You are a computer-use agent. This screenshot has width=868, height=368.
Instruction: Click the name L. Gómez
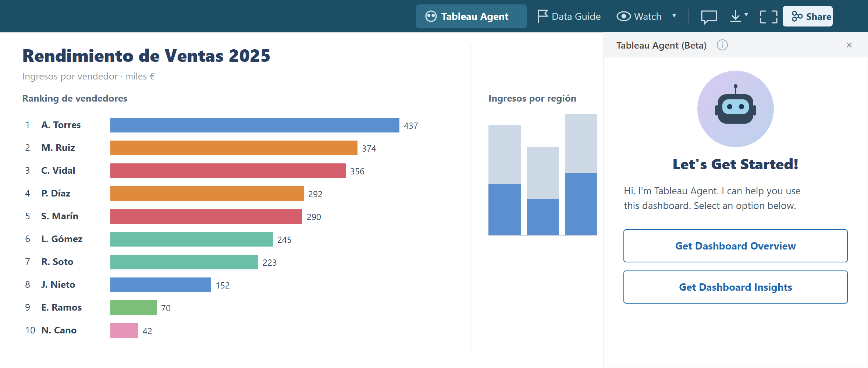62,239
